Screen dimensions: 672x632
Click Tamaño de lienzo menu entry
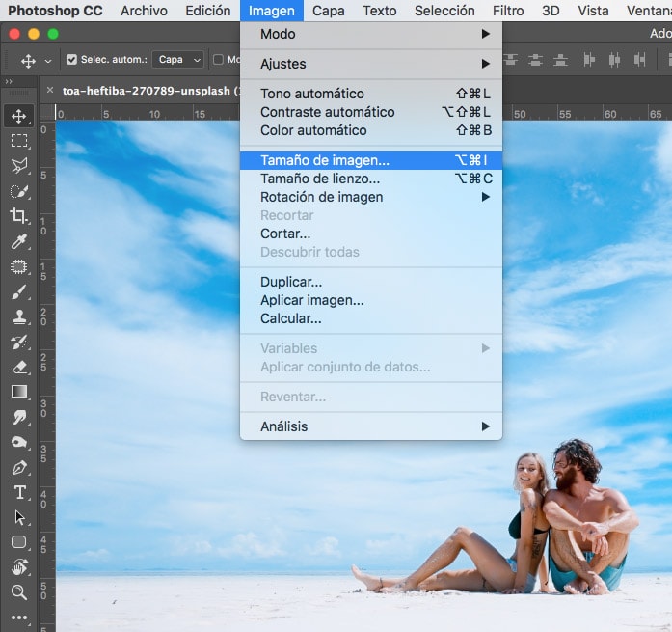(371, 179)
